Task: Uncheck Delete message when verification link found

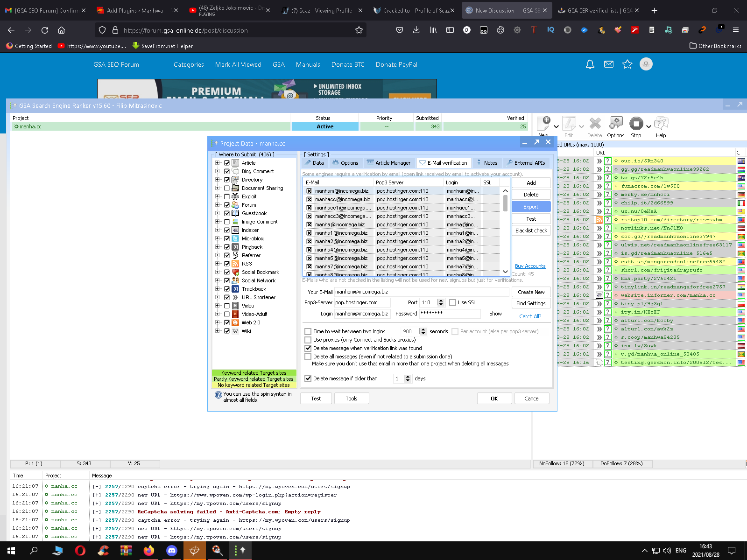Action: pyautogui.click(x=308, y=348)
